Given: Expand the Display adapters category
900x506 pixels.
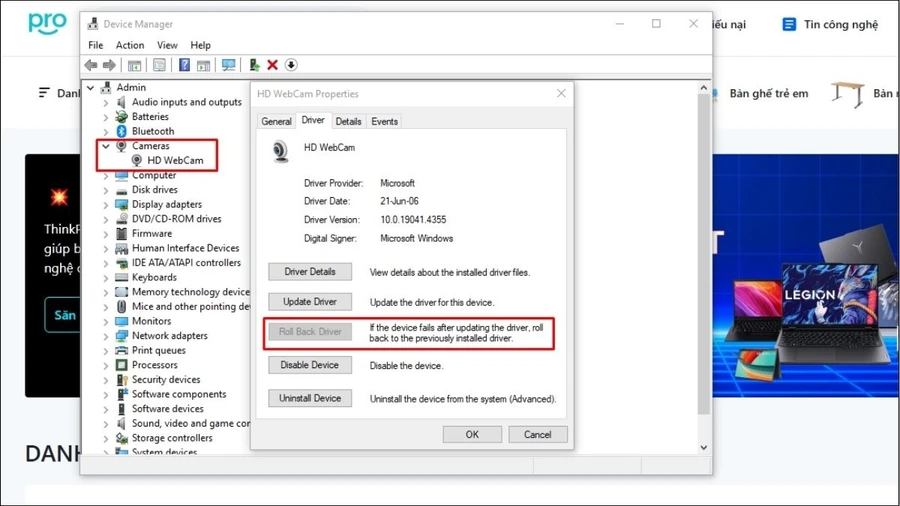Looking at the screenshot, I should [106, 204].
